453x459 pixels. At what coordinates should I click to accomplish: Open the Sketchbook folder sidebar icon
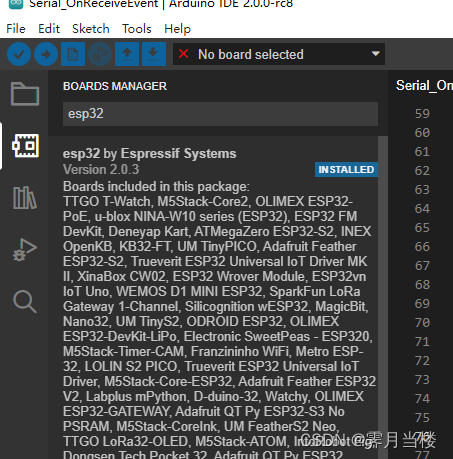pyautogui.click(x=25, y=94)
